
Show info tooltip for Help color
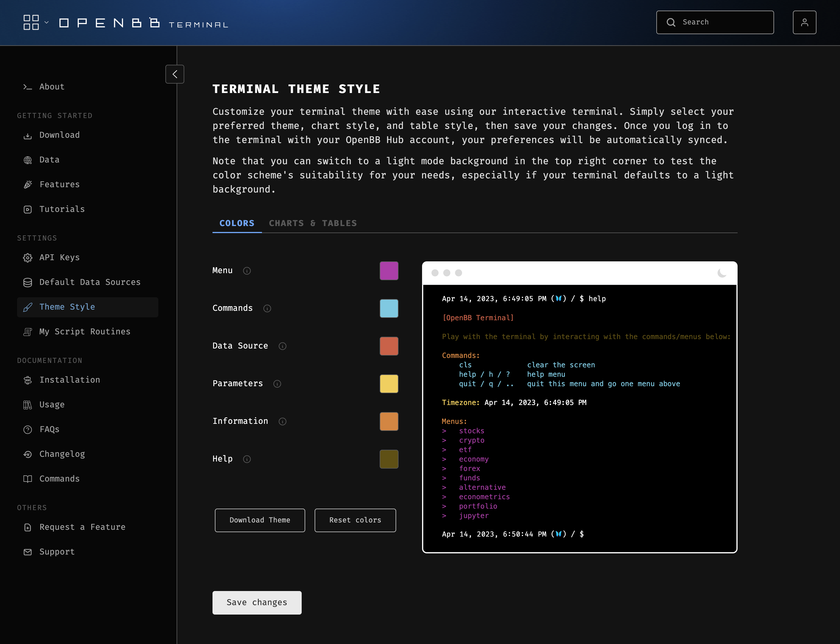click(x=247, y=459)
